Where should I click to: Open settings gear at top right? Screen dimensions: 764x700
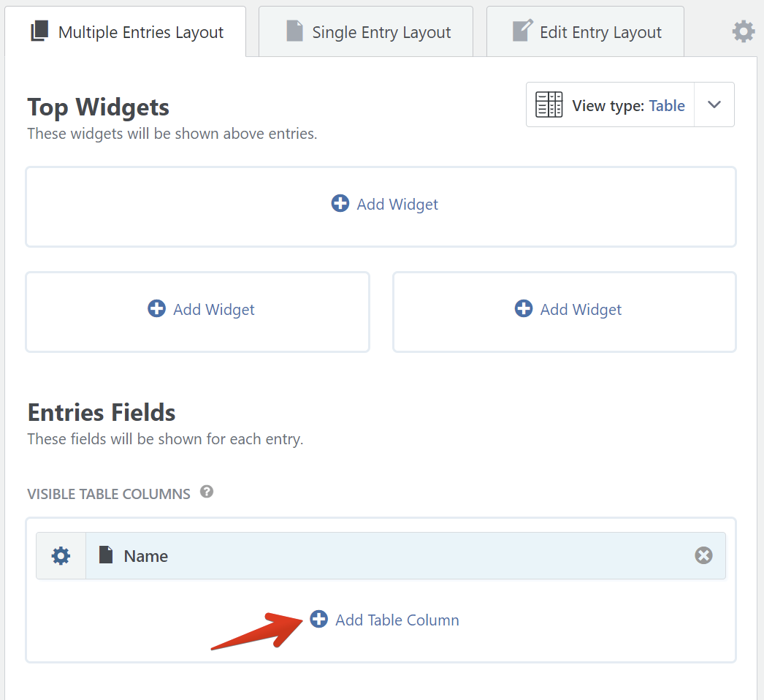pyautogui.click(x=744, y=31)
